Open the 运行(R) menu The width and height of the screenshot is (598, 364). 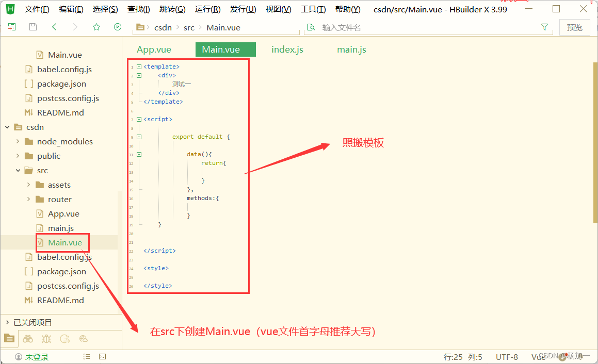click(x=207, y=9)
